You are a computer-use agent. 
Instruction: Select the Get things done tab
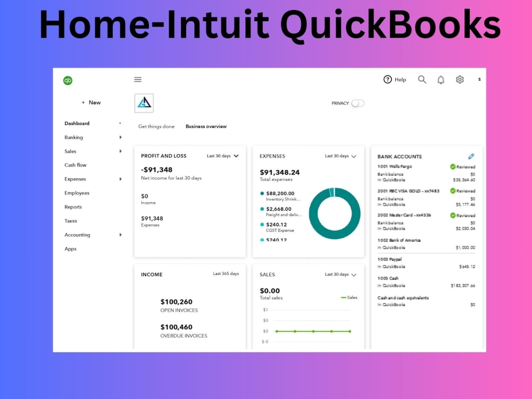(156, 127)
